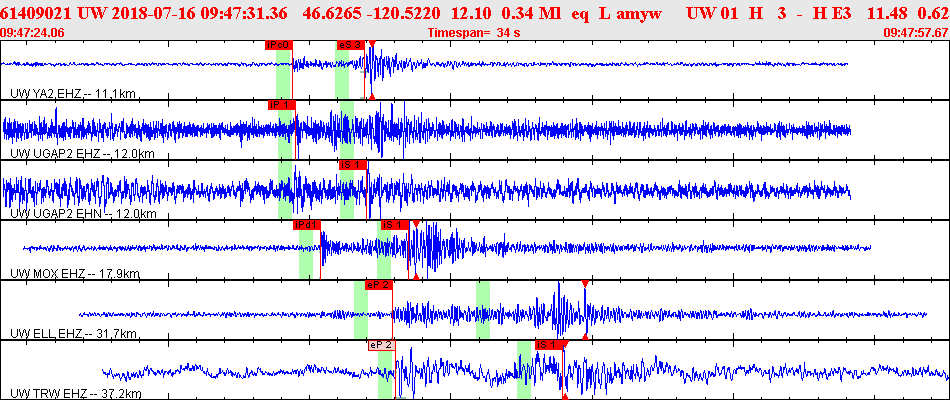Select the iPd1 pick flag on MOX

coord(307,225)
